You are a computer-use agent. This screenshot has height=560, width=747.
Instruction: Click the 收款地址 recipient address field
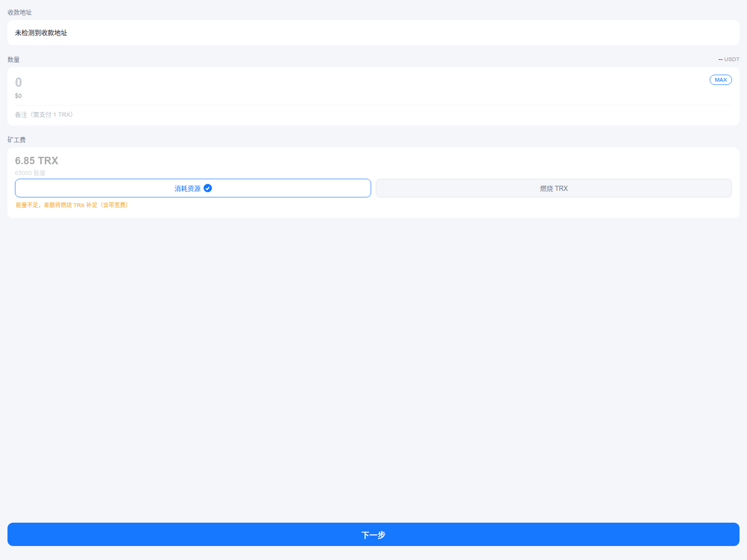(x=373, y=33)
